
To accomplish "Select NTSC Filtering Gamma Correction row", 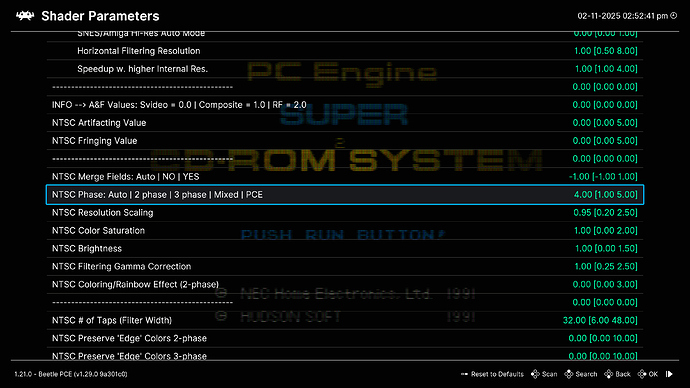I will (345, 267).
